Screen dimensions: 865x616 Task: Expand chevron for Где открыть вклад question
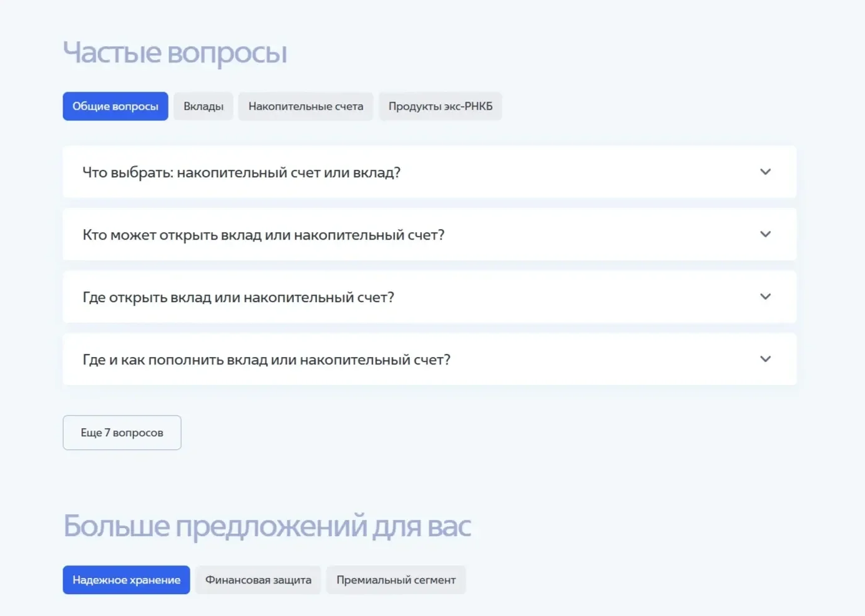click(x=765, y=296)
